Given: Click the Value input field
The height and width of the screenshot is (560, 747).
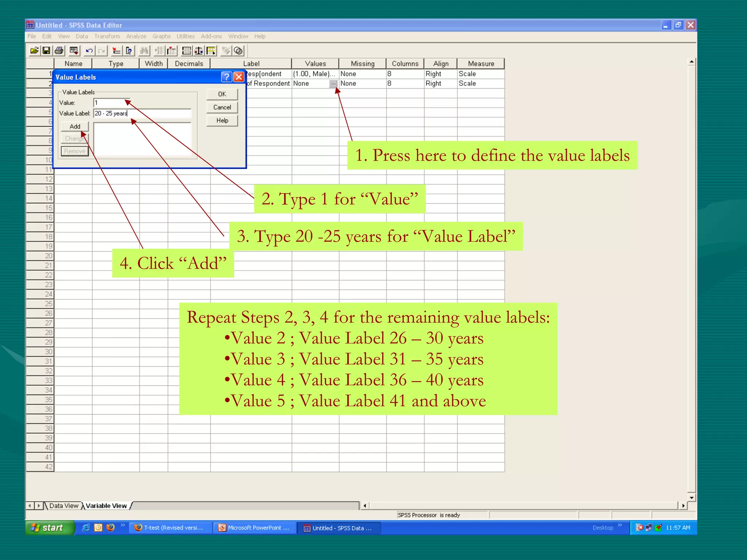Looking at the screenshot, I should click(111, 103).
